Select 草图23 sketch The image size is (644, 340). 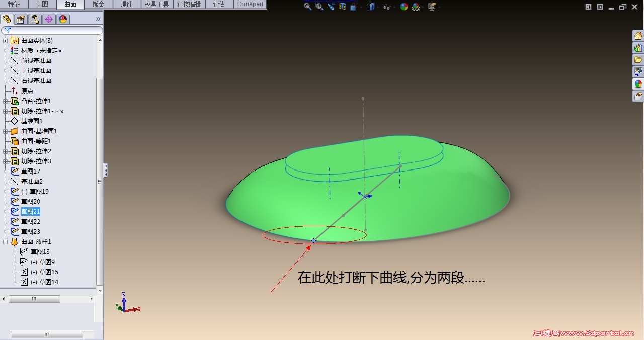[x=31, y=231]
